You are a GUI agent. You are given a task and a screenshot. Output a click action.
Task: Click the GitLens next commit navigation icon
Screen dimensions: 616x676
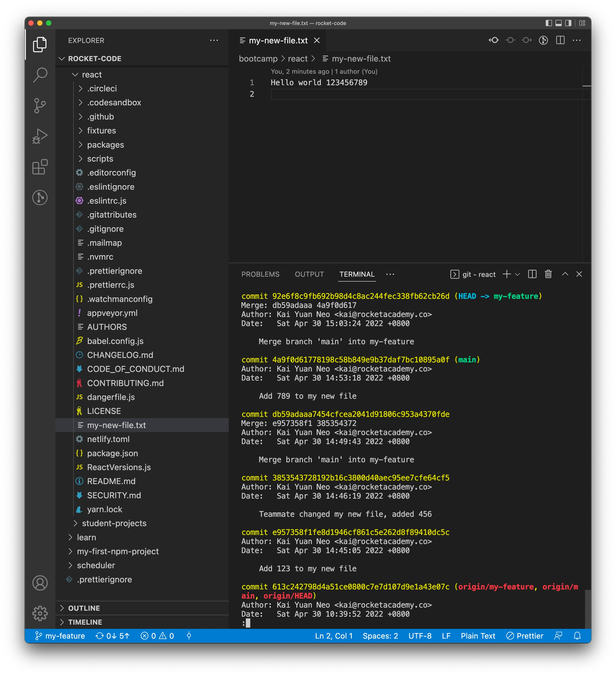click(527, 40)
